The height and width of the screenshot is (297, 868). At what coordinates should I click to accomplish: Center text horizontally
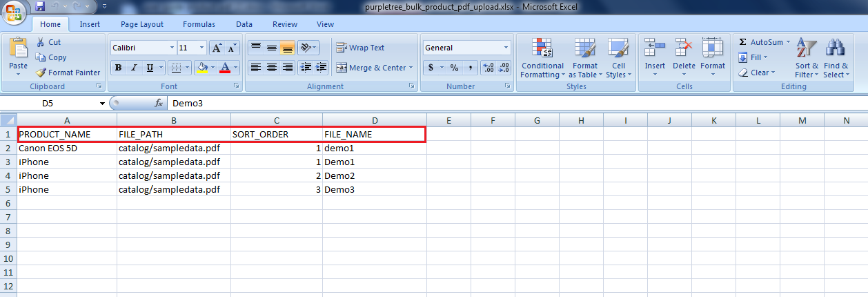[272, 68]
